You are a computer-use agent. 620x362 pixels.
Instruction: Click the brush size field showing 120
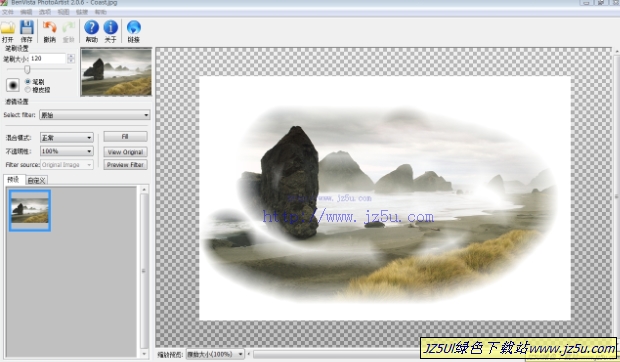(47, 58)
